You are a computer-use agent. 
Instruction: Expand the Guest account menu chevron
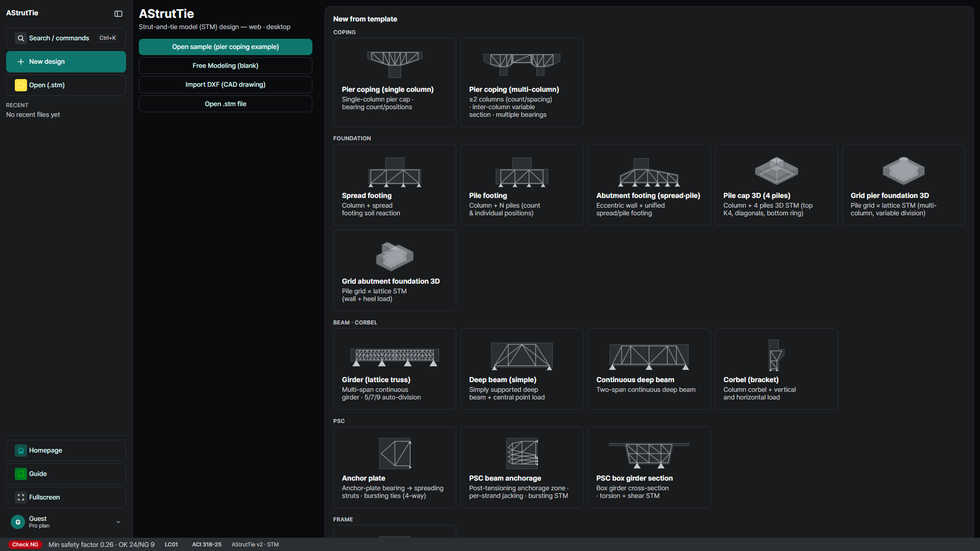click(118, 522)
